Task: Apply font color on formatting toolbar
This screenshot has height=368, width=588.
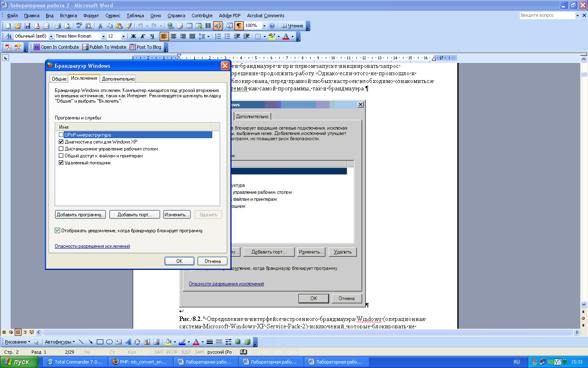Action: pyautogui.click(x=286, y=36)
